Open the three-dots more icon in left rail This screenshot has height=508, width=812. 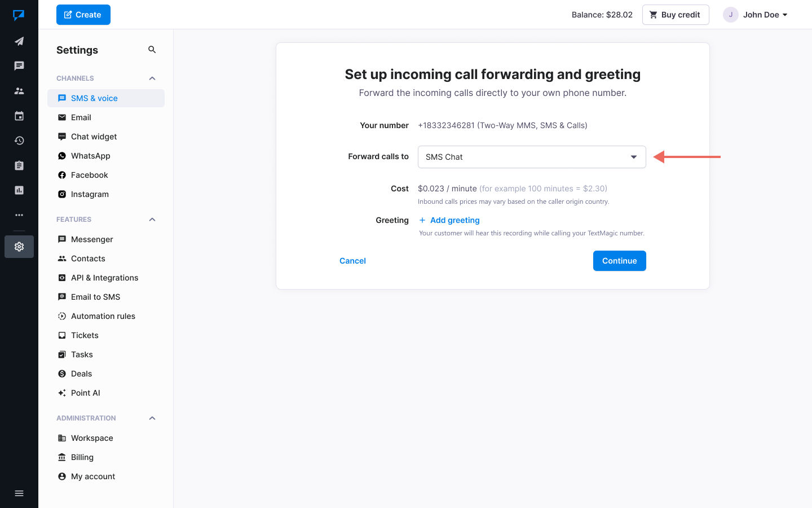[19, 215]
